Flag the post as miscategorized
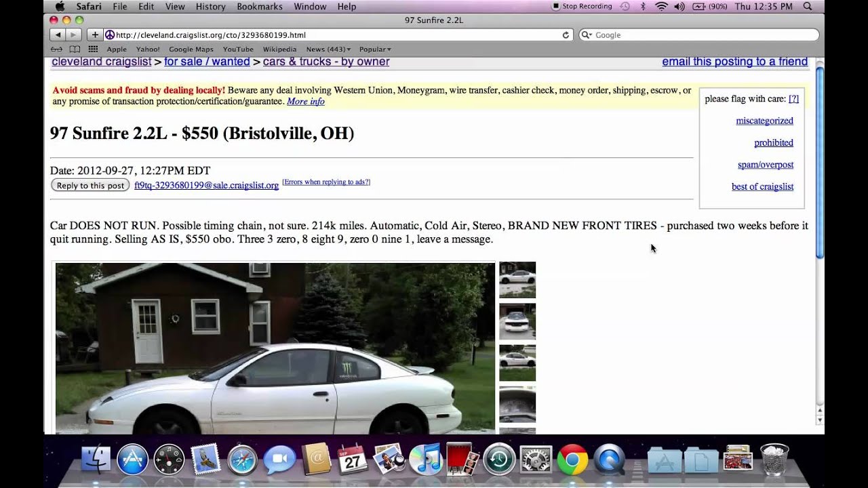868x488 pixels. (x=764, y=121)
